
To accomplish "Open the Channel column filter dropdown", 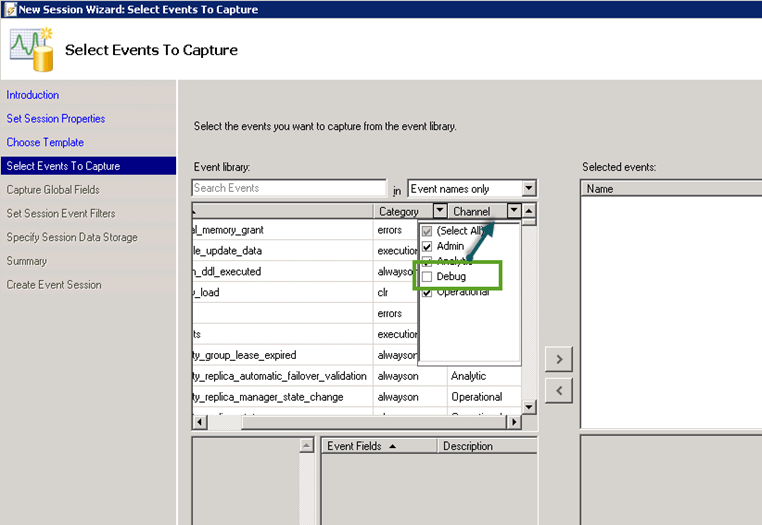I will click(514, 211).
